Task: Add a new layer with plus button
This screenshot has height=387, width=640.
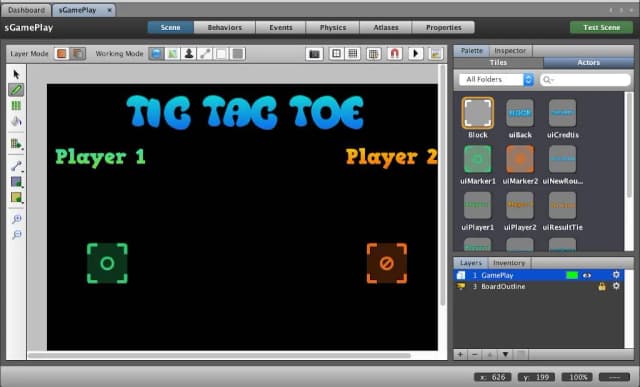Action: click(460, 354)
